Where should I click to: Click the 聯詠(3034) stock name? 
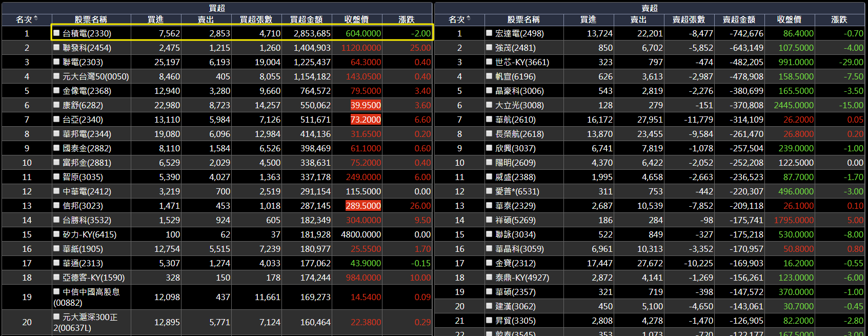pyautogui.click(x=515, y=234)
